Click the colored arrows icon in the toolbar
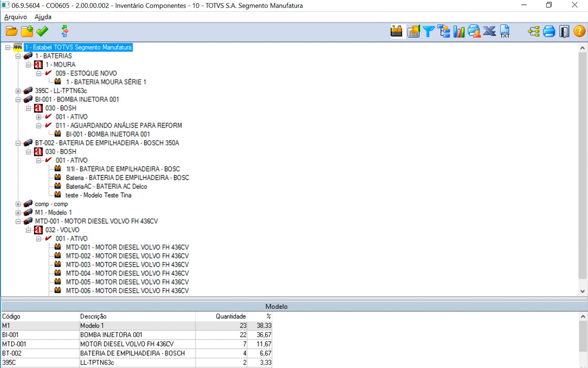This screenshot has width=588, height=368. [65, 31]
